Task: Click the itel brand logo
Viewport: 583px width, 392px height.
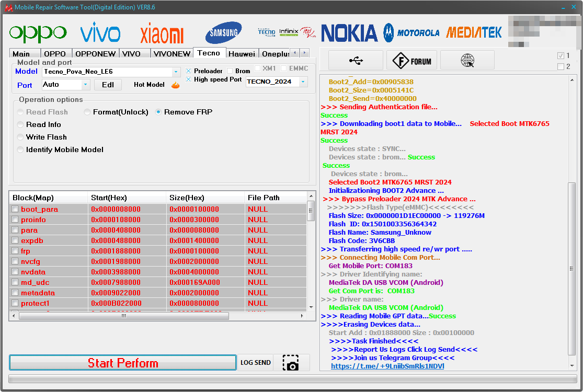Action: pos(308,32)
